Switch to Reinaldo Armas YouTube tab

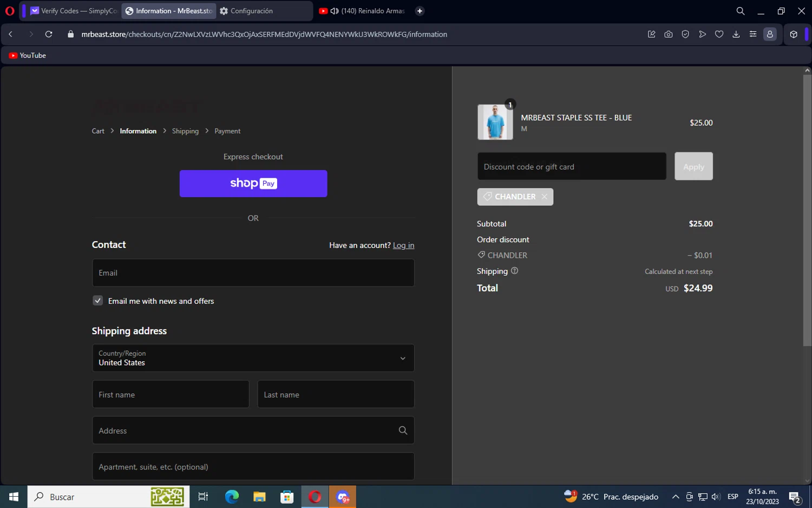click(x=363, y=11)
